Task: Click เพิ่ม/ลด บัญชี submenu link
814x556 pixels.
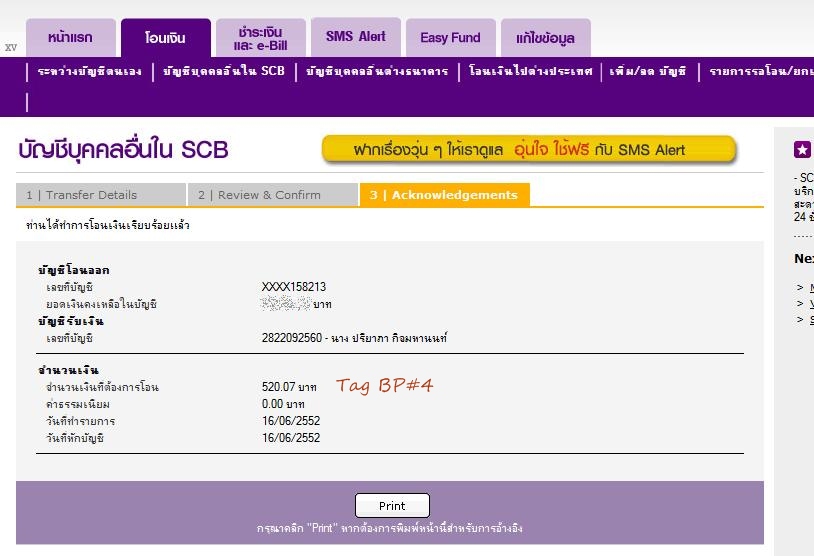Action: click(x=648, y=71)
